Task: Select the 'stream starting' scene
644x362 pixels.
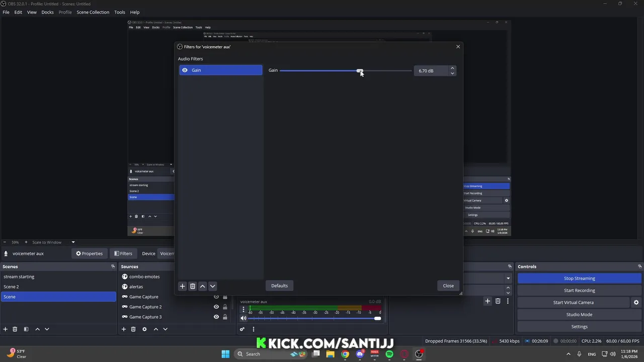Action: click(58, 277)
